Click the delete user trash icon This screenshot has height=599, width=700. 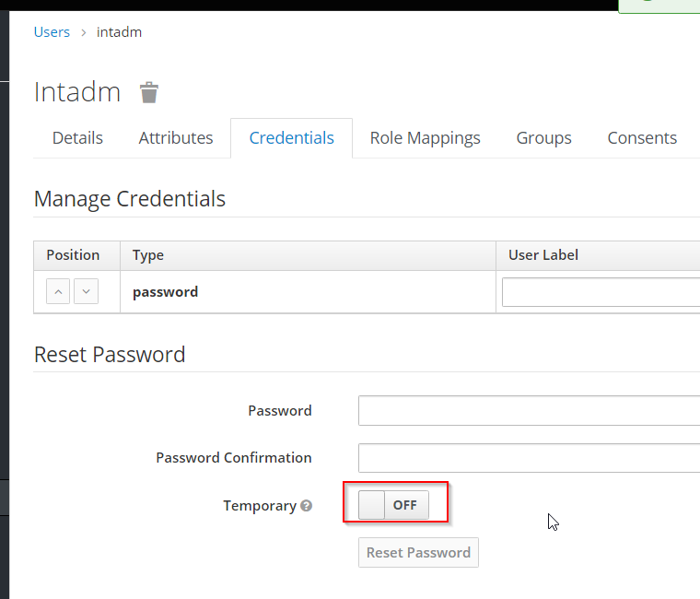click(149, 92)
